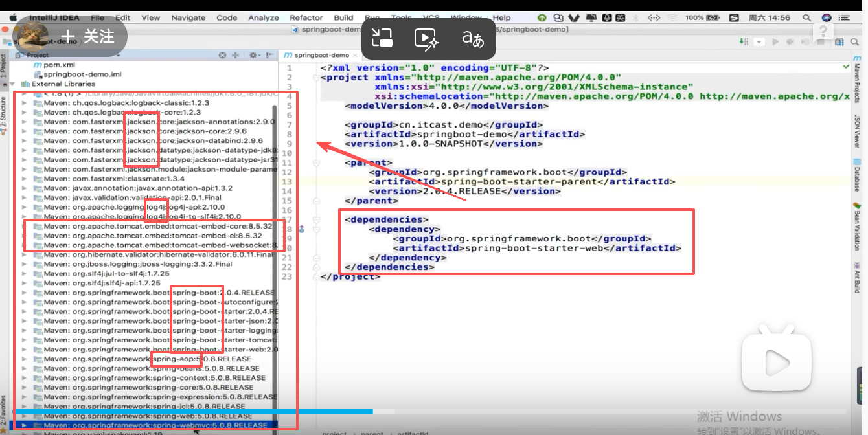Click the scroll-from-source target icon in Project panel
Viewport: 868px width, 435px height.
pos(222,56)
